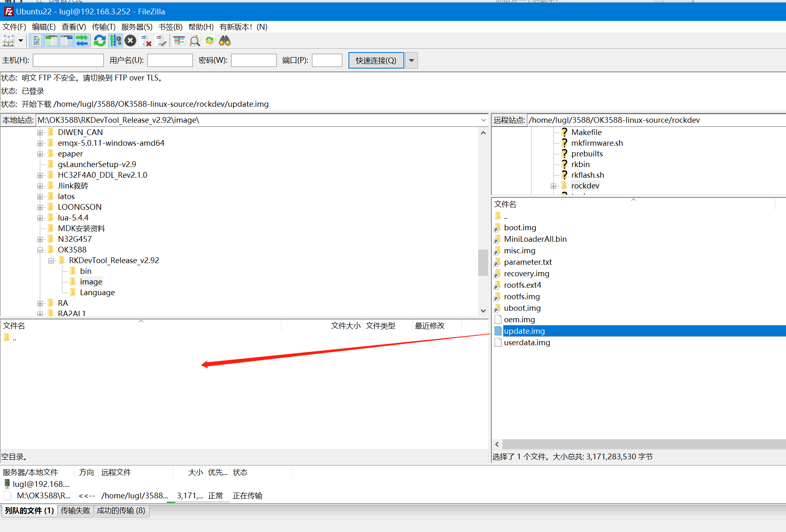Screen dimensions: 786x532
Task: Toggle local directory tree display icon
Action: coord(51,41)
